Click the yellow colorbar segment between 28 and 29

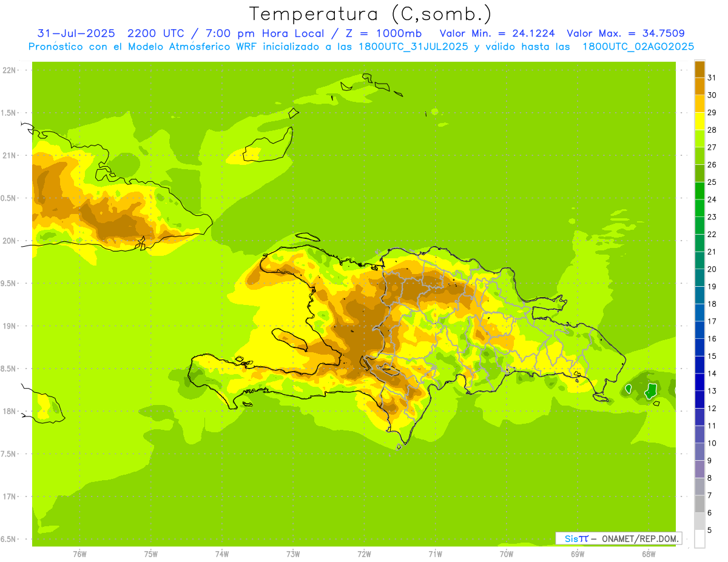[x=699, y=121]
